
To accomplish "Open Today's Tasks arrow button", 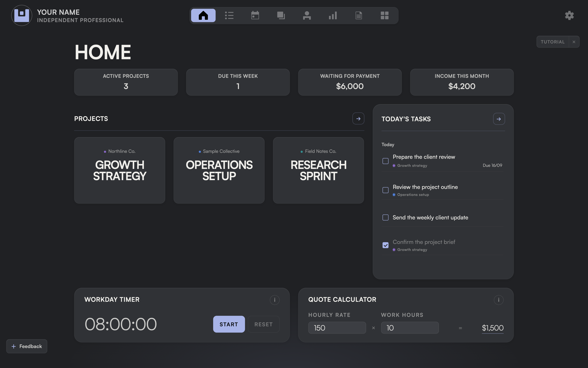I will (499, 119).
